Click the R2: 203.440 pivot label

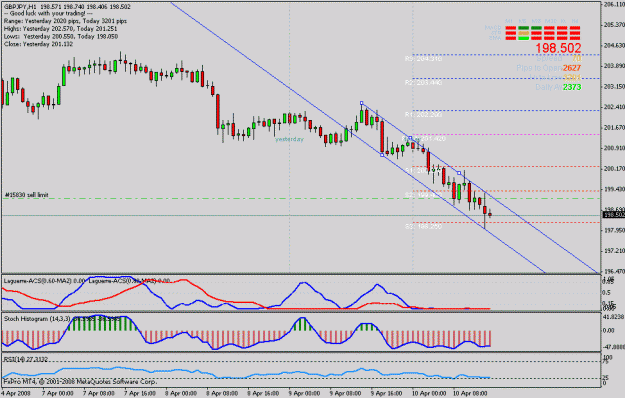[x=423, y=82]
